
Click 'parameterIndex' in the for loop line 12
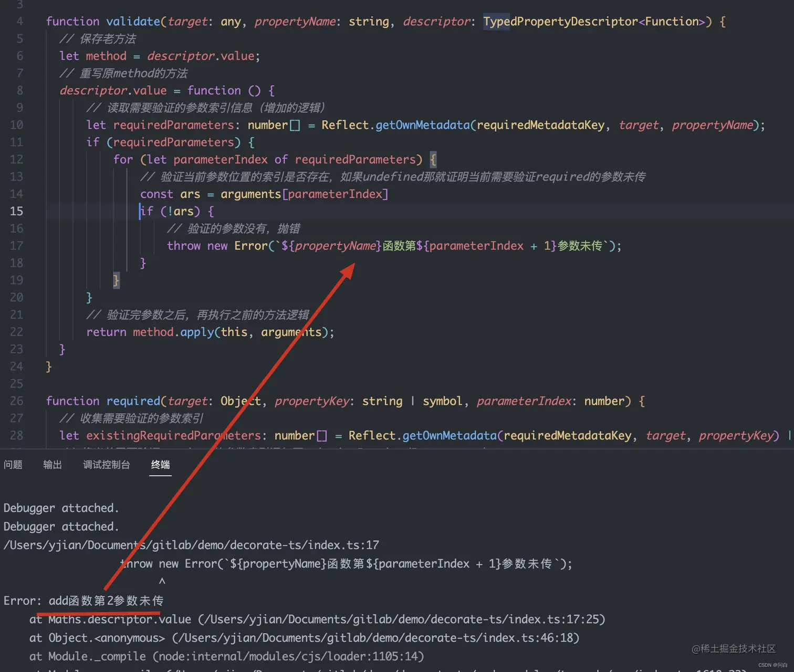221,160
